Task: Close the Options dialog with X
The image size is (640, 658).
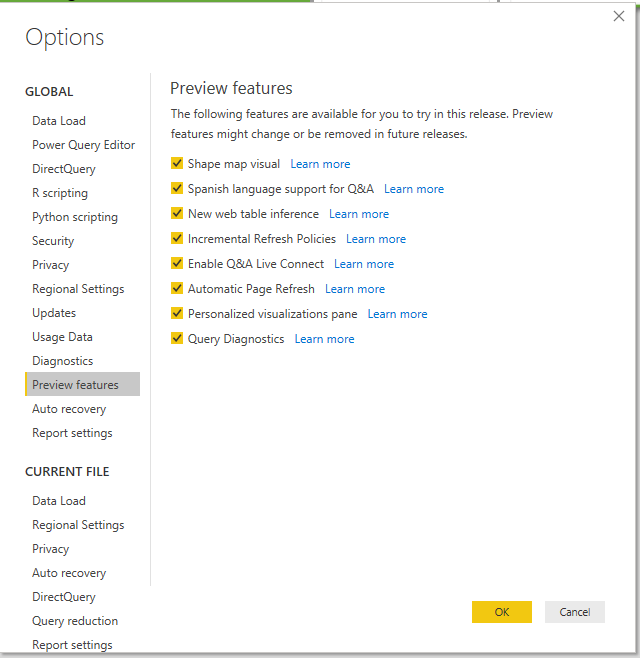Action: click(619, 16)
